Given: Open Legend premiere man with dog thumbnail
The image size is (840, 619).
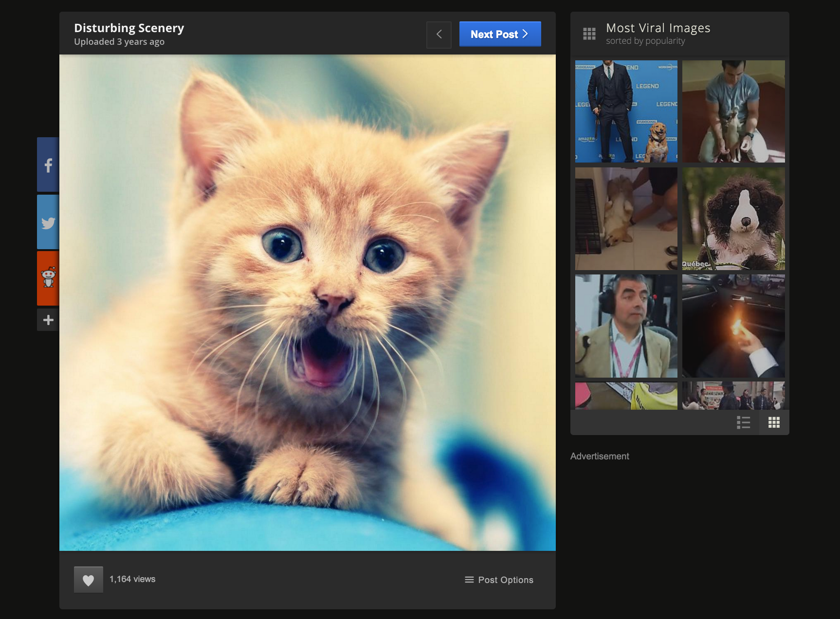Looking at the screenshot, I should coord(626,111).
